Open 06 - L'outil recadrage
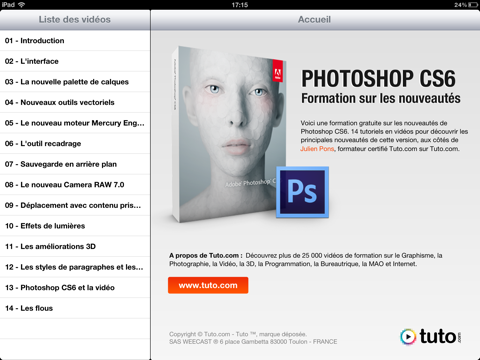This screenshot has width=480, height=360. pos(75,144)
